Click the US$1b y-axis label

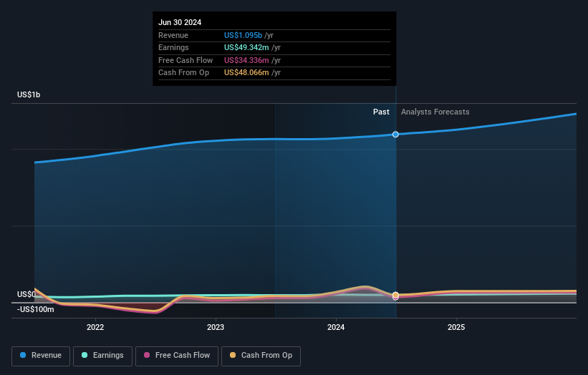[29, 94]
